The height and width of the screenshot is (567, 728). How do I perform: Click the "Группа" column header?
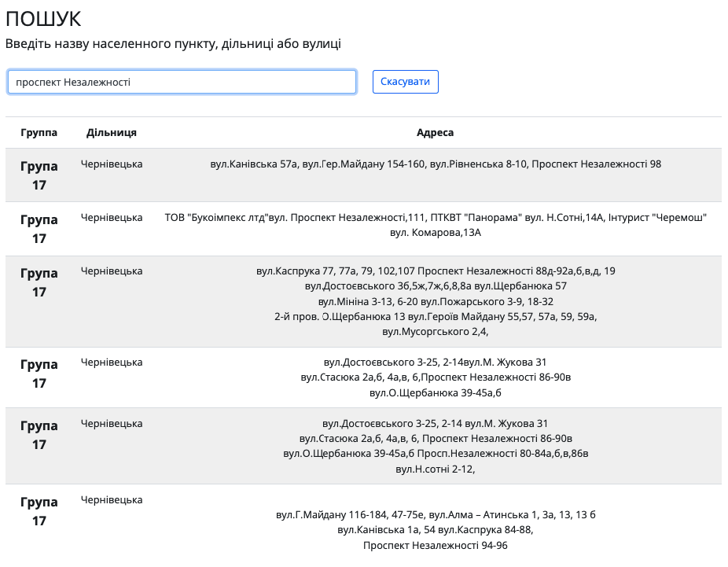[x=39, y=133]
